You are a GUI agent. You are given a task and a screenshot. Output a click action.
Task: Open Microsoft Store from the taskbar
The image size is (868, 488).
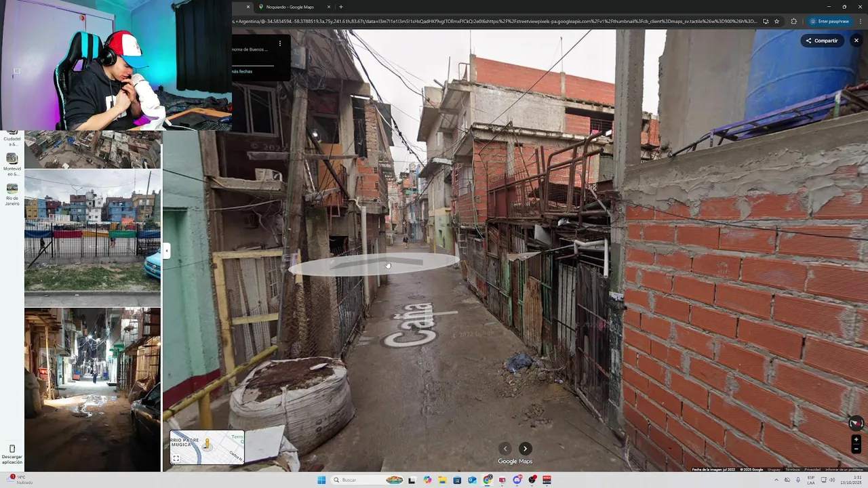coord(457,480)
